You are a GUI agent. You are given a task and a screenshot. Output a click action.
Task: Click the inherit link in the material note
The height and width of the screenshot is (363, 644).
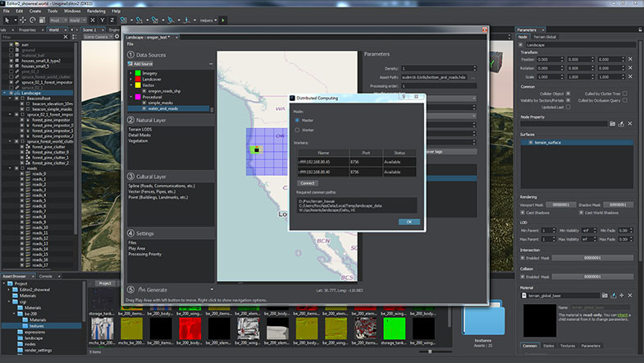click(623, 315)
